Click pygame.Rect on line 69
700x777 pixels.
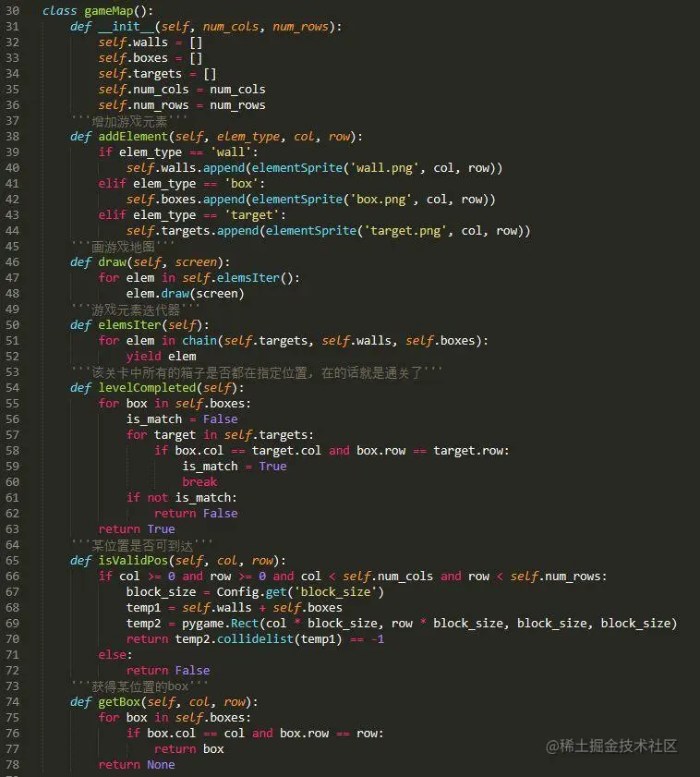click(220, 624)
